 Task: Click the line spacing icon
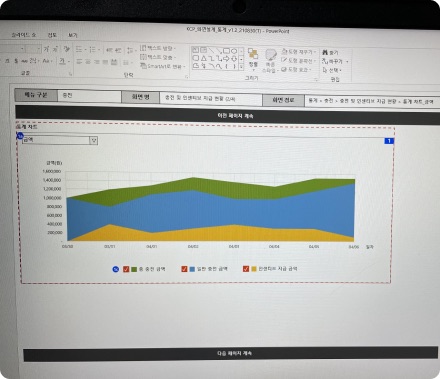(130, 50)
